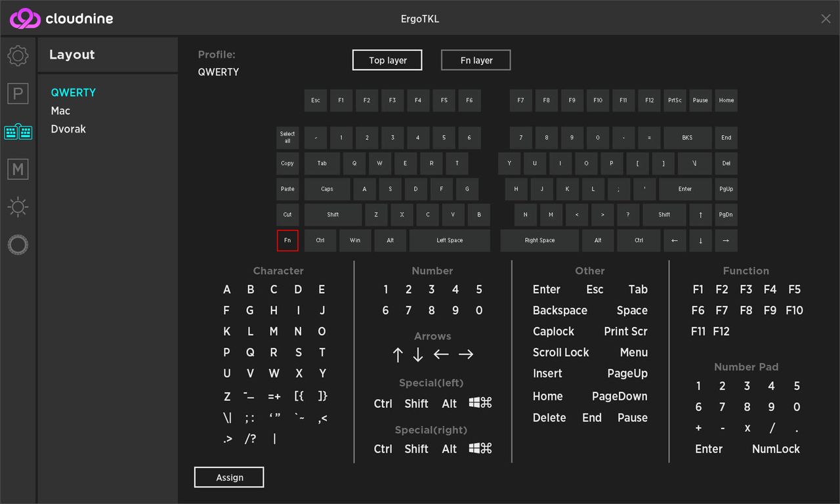Image resolution: width=840 pixels, height=504 pixels.
Task: Open the settings gear in the sidebar
Action: click(x=18, y=56)
